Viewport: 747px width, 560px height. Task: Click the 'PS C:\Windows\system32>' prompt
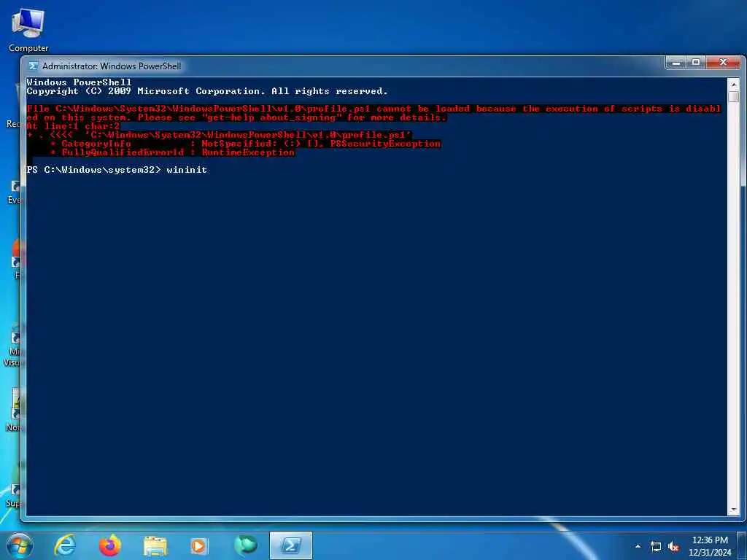coord(94,169)
